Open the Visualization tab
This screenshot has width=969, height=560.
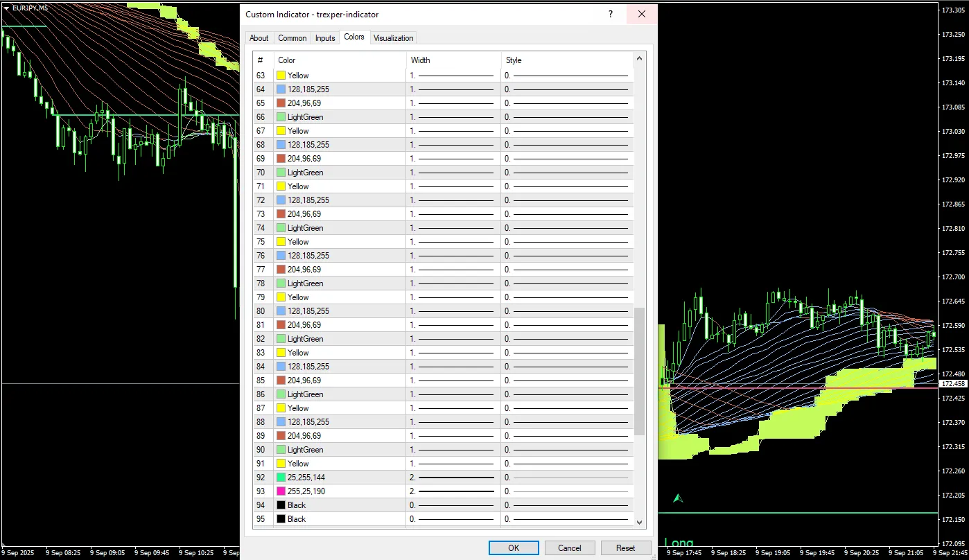(x=393, y=38)
